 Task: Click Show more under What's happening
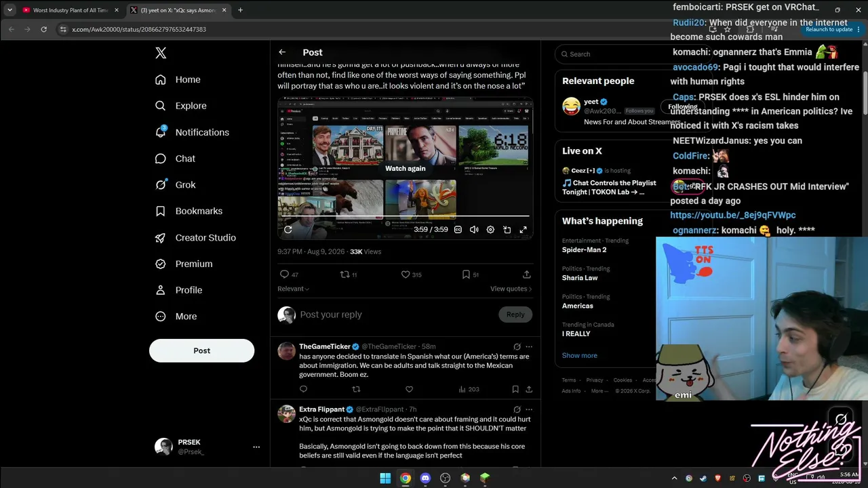580,355
